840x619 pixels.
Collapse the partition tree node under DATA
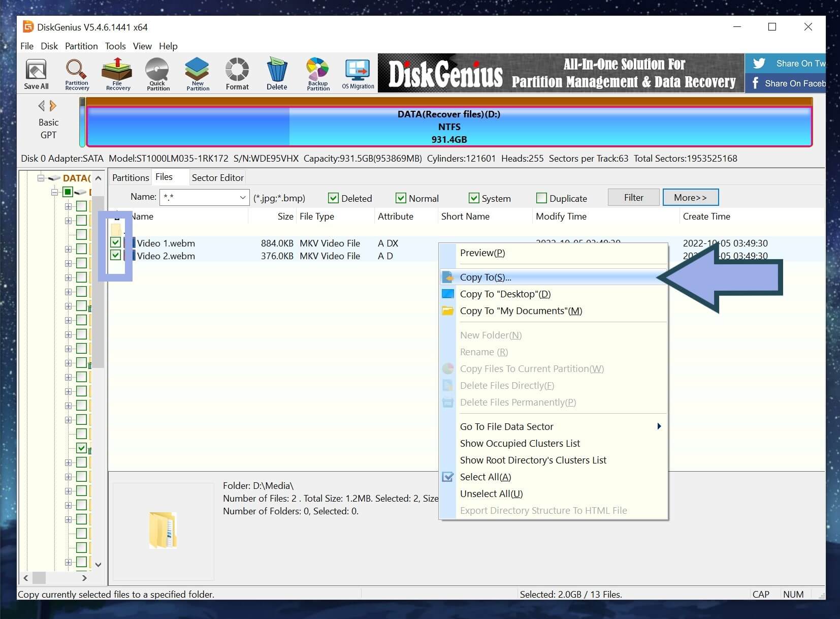pyautogui.click(x=54, y=192)
